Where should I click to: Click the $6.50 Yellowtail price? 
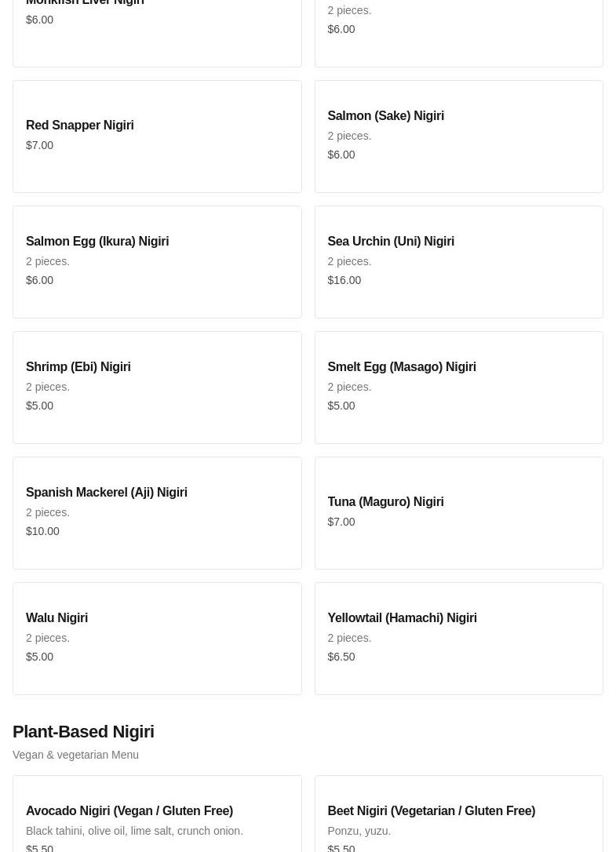point(341,657)
